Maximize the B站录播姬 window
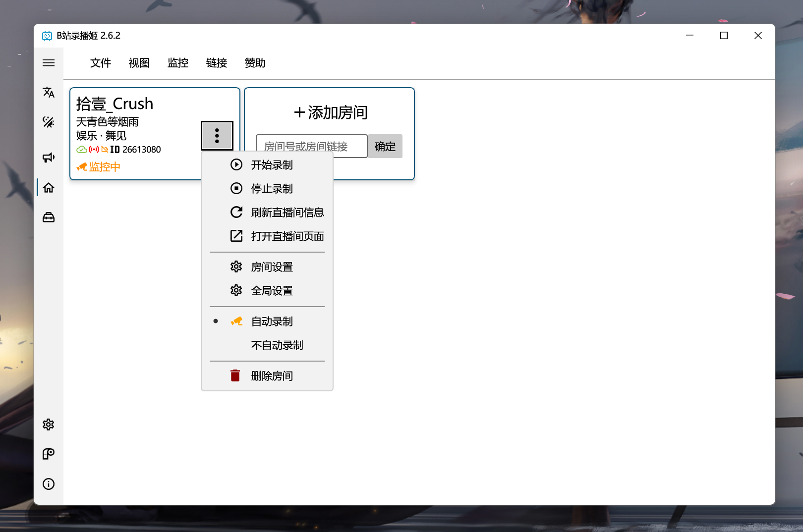 tap(724, 35)
